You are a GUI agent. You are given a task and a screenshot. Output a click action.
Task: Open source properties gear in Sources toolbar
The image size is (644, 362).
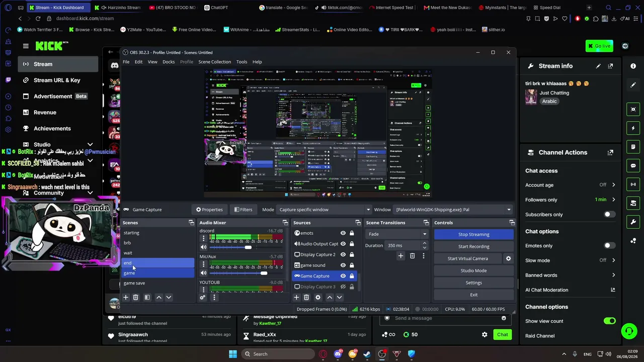[x=317, y=298]
